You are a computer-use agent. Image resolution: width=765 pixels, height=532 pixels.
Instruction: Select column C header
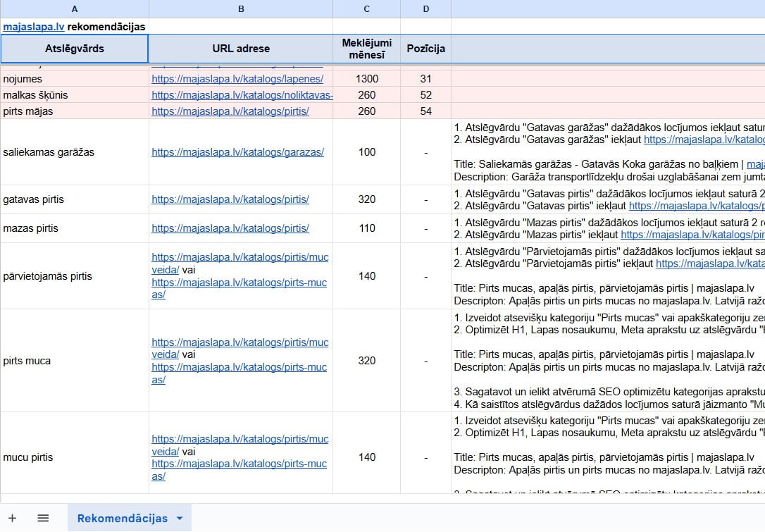click(366, 8)
